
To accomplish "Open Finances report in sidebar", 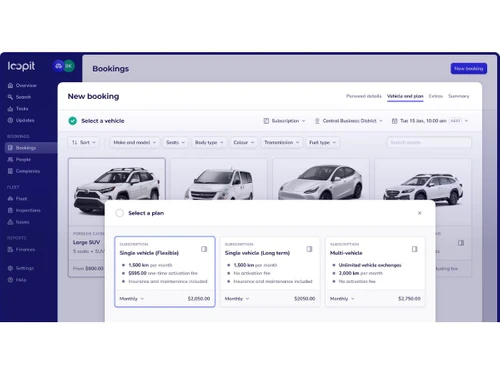I will [x=21, y=249].
